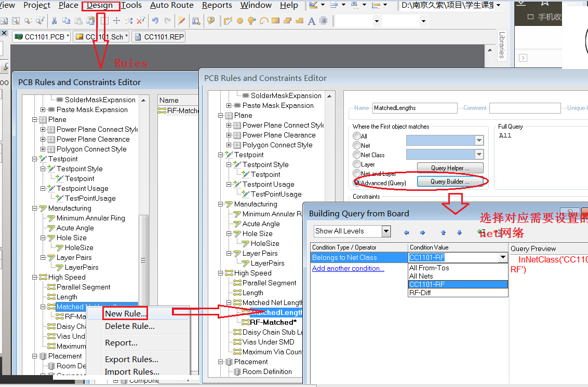588x387 pixels.
Task: Select the 'Layer' radio button
Action: (357, 164)
